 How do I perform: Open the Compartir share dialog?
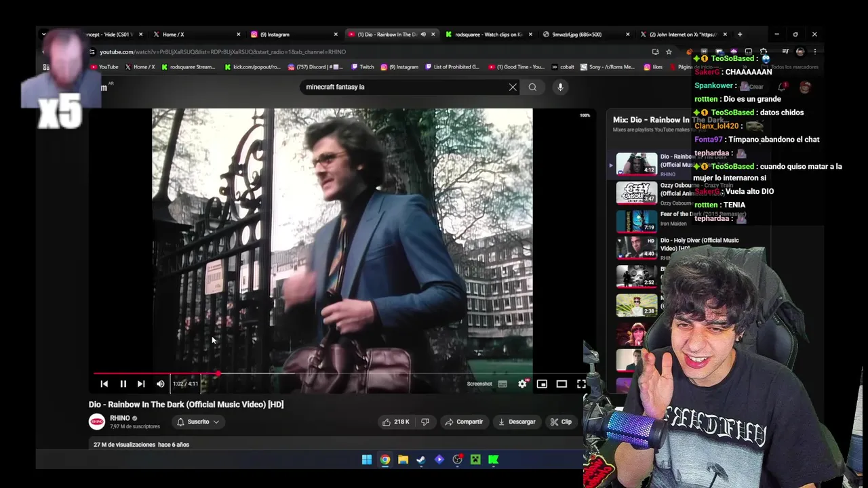464,422
